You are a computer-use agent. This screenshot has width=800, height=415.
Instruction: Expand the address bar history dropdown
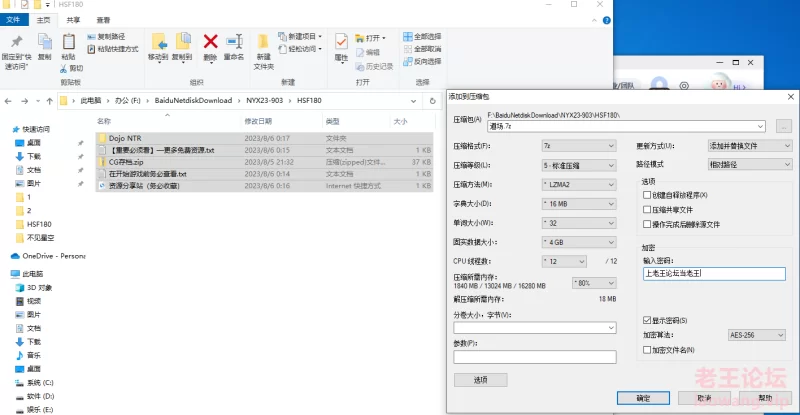click(x=413, y=101)
